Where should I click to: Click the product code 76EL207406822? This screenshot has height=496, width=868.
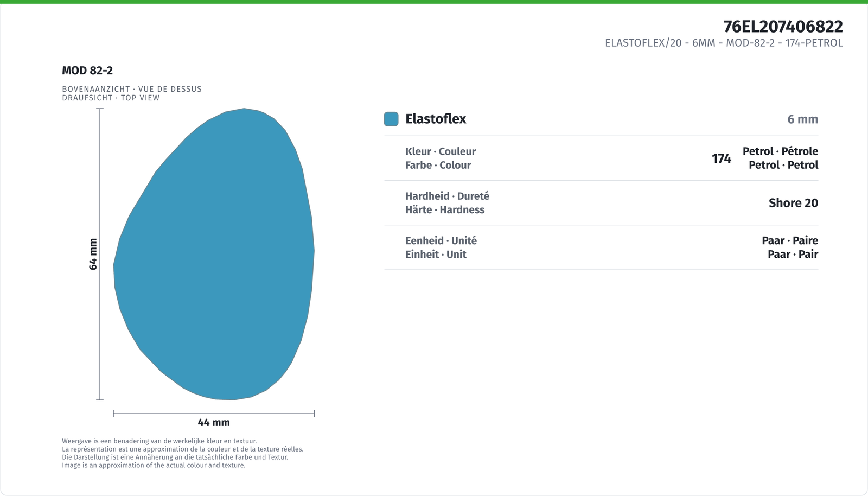pyautogui.click(x=783, y=26)
